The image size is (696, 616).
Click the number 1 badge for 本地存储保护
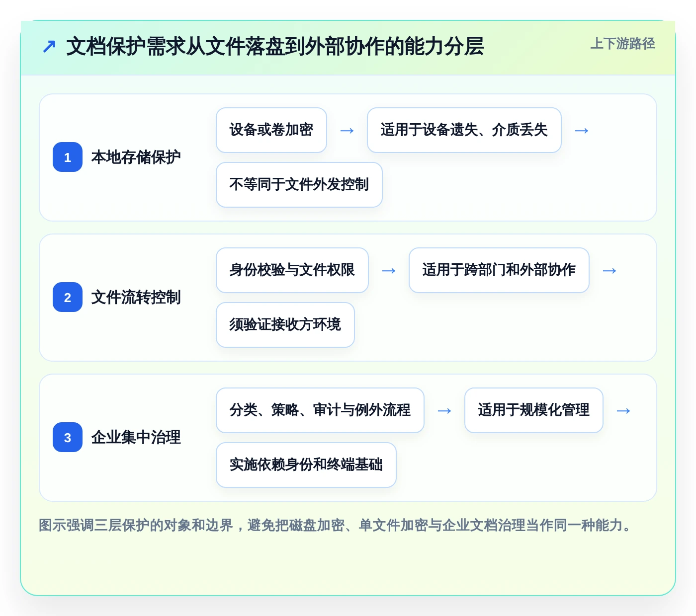(x=68, y=157)
